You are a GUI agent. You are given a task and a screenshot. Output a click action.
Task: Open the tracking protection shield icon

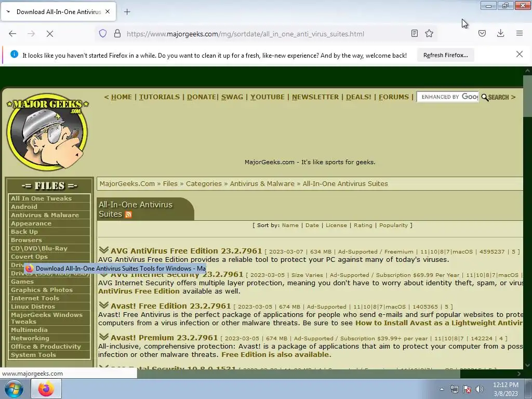click(103, 33)
